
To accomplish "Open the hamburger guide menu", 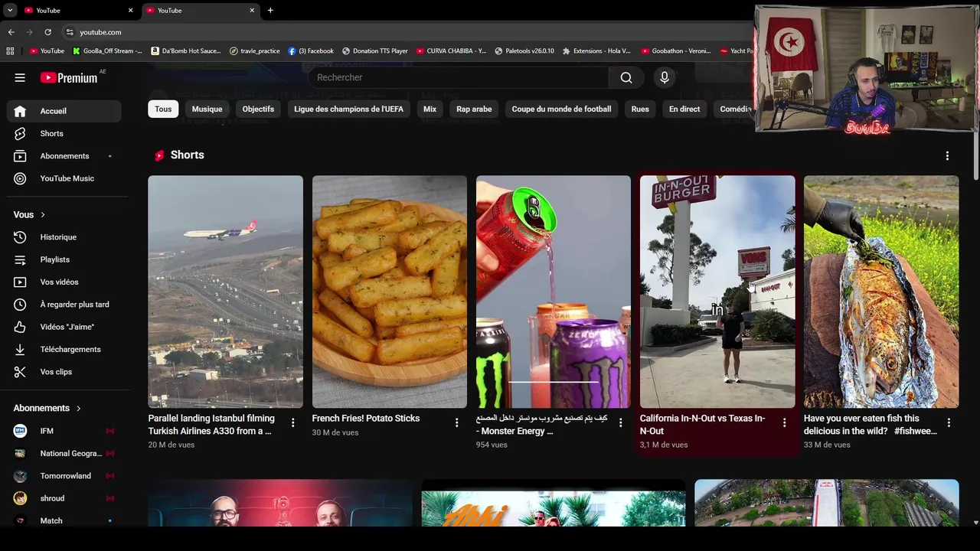I will coord(20,77).
